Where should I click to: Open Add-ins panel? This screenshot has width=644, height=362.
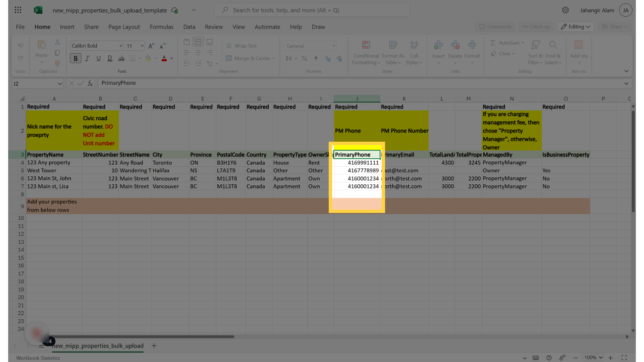click(579, 53)
